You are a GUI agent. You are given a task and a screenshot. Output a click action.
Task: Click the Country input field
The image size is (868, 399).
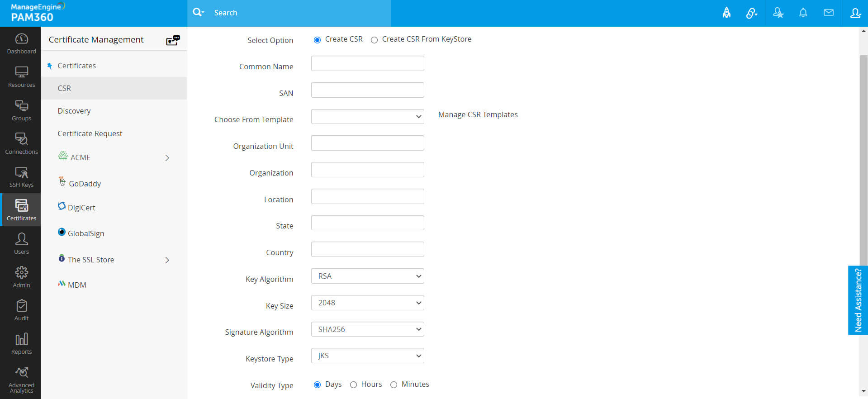(368, 249)
